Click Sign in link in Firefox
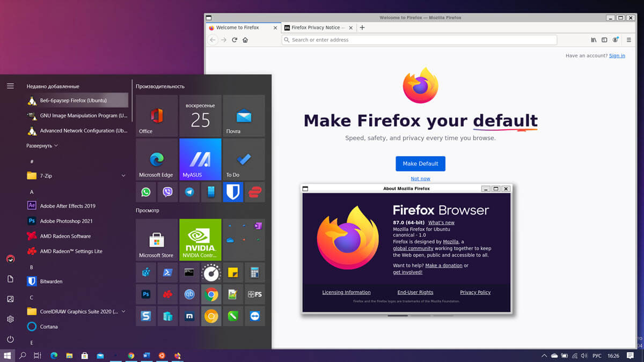The width and height of the screenshot is (644, 362). (617, 56)
